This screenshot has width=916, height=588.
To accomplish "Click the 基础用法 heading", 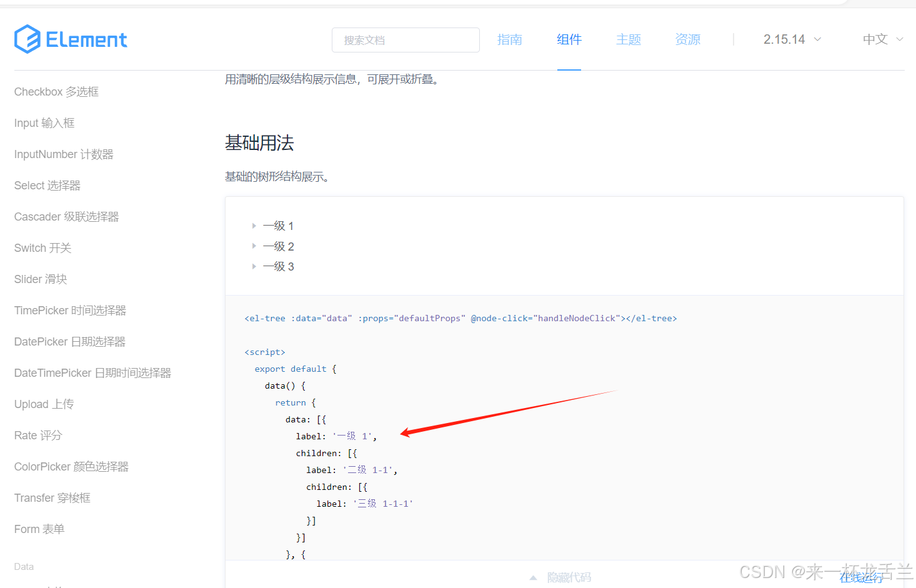I will point(259,143).
